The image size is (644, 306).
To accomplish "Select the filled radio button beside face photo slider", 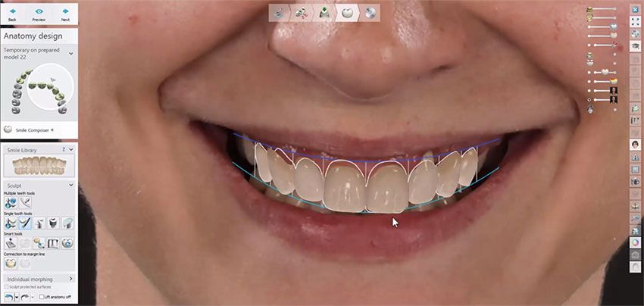I will coord(589,100).
